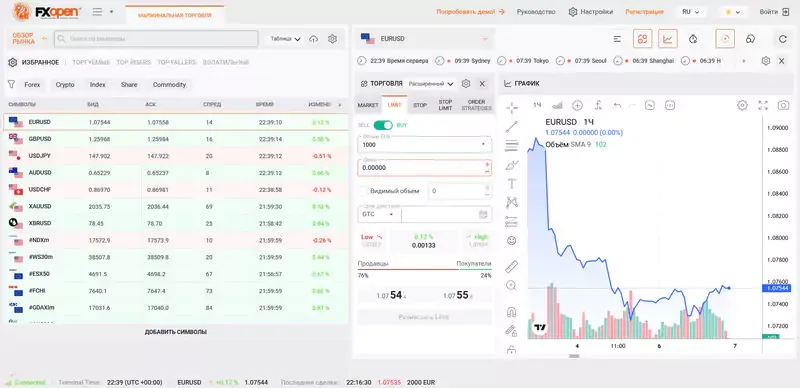
Task: Click ДОБАВИТЬ СИМВОЛЫ button
Action: click(x=176, y=332)
